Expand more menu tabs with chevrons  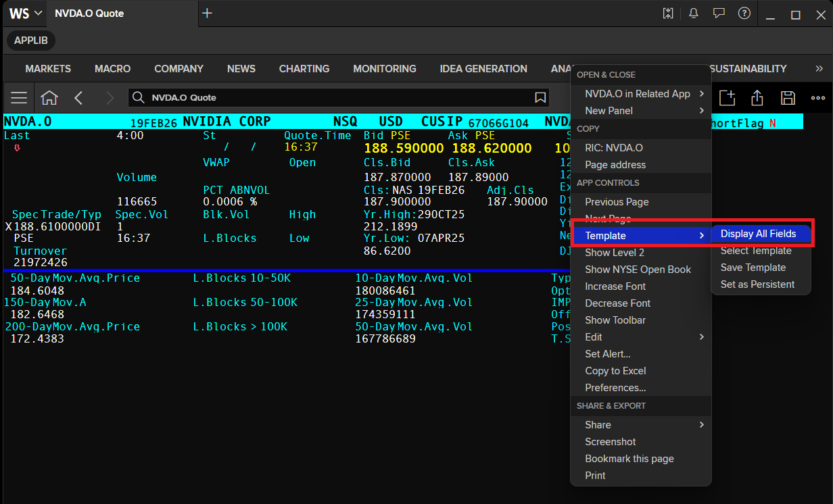819,69
